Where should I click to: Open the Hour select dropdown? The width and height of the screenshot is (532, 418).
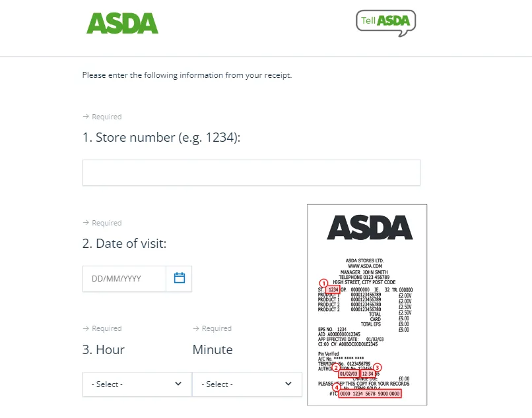click(x=137, y=384)
